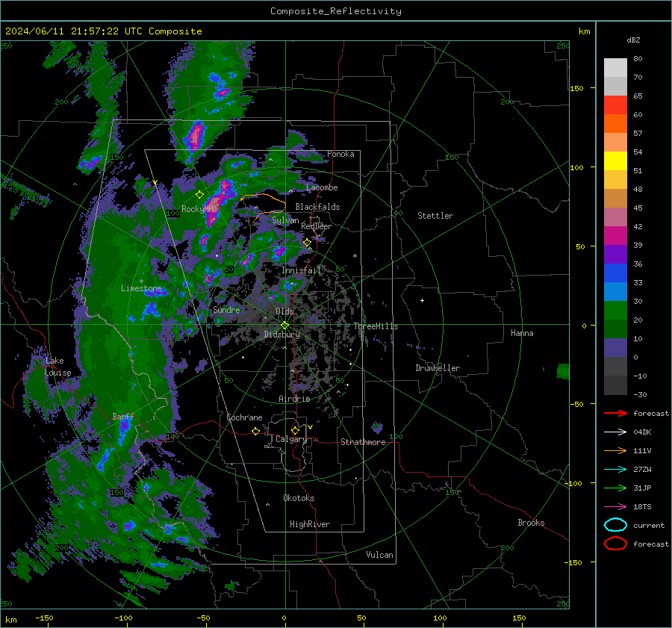
Task: Click the Strathmore city label
Action: point(363,442)
